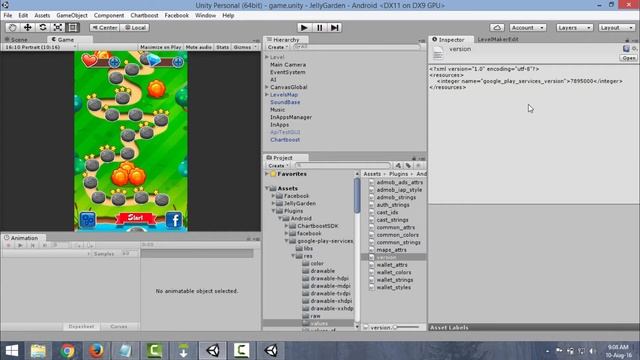
Task: Open the Layers dropdown
Action: (574, 27)
